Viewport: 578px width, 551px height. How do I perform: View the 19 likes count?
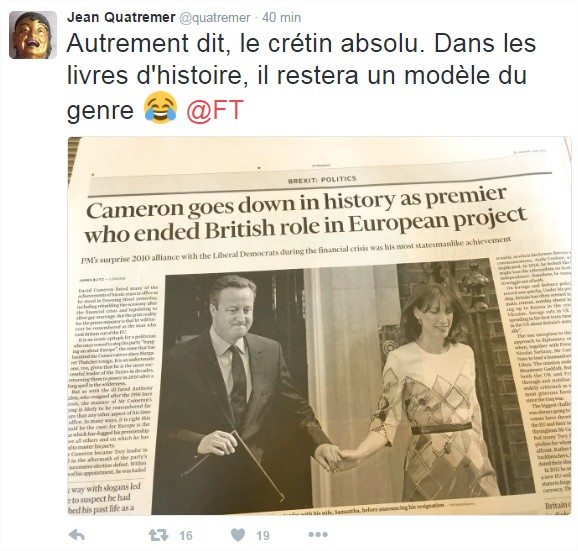tap(263, 535)
